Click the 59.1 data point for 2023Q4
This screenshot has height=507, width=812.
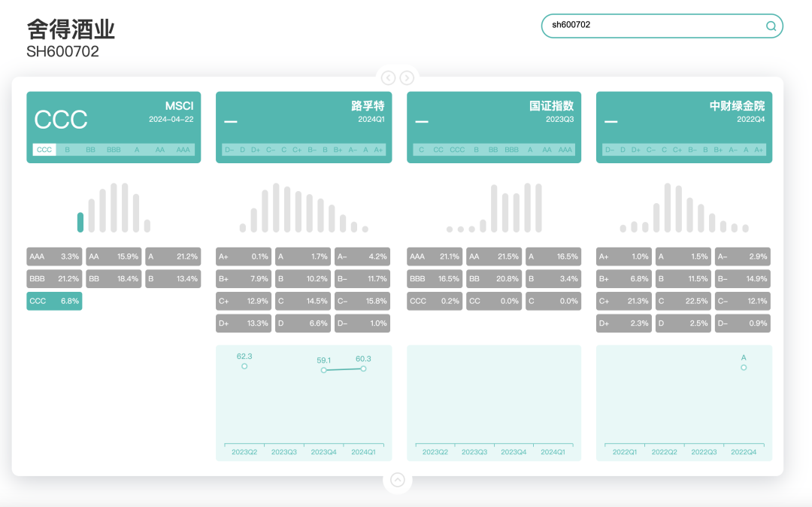coord(324,370)
